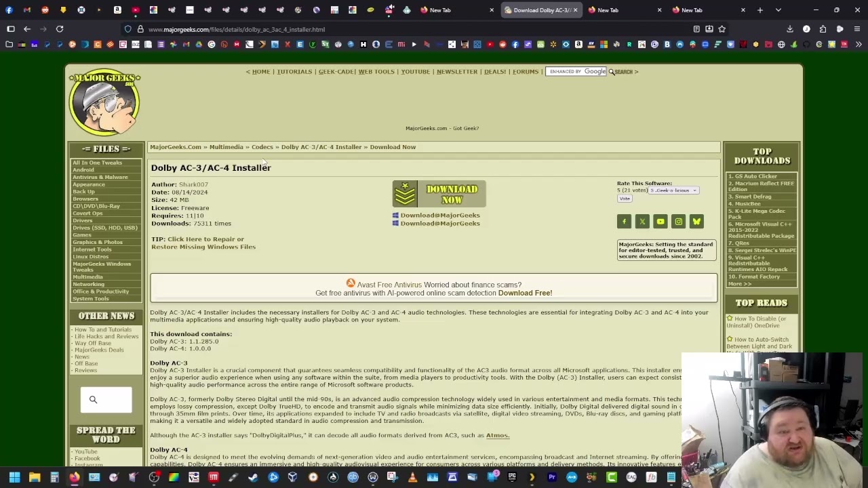Image resolution: width=868 pixels, height=488 pixels.
Task: Open the FORUMS menu item
Action: pos(526,72)
